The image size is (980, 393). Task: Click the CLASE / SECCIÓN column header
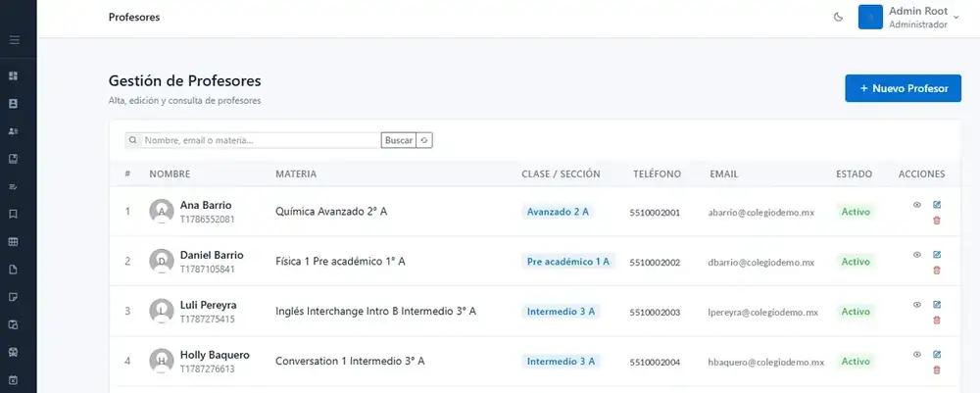pyautogui.click(x=561, y=174)
